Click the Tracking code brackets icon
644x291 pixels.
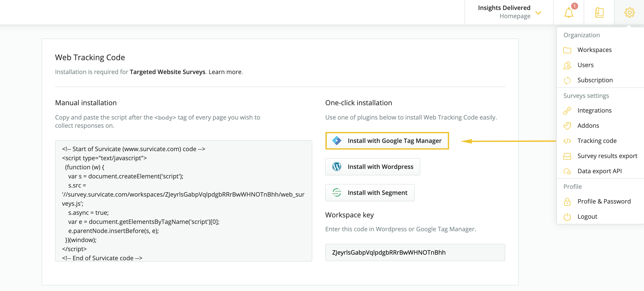point(567,141)
